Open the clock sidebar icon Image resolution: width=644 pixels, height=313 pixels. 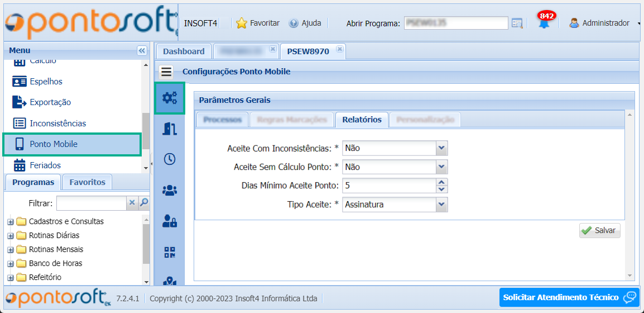click(x=169, y=159)
